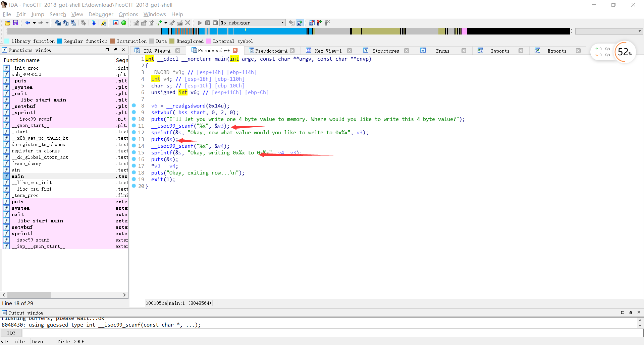Open the Windows menu
Screen dimensions: 644x345
[155, 14]
